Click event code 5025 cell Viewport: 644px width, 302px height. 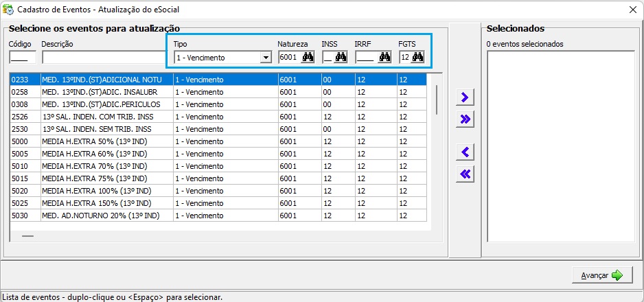point(25,203)
